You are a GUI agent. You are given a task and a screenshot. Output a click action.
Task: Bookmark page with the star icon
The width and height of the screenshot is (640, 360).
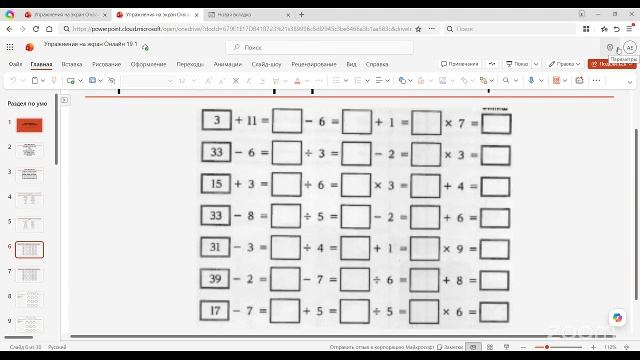point(418,29)
